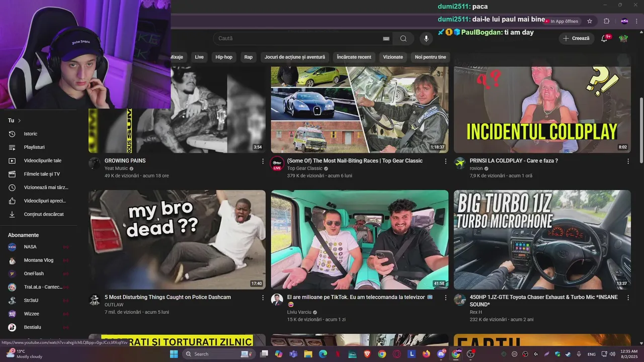Open the Top Gear Classic live channel avatar

pos(277,163)
